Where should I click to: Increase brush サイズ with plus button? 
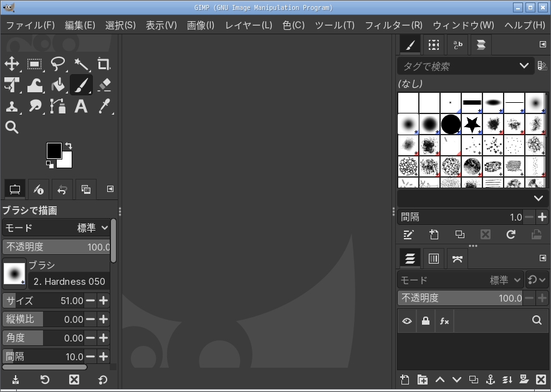click(103, 300)
